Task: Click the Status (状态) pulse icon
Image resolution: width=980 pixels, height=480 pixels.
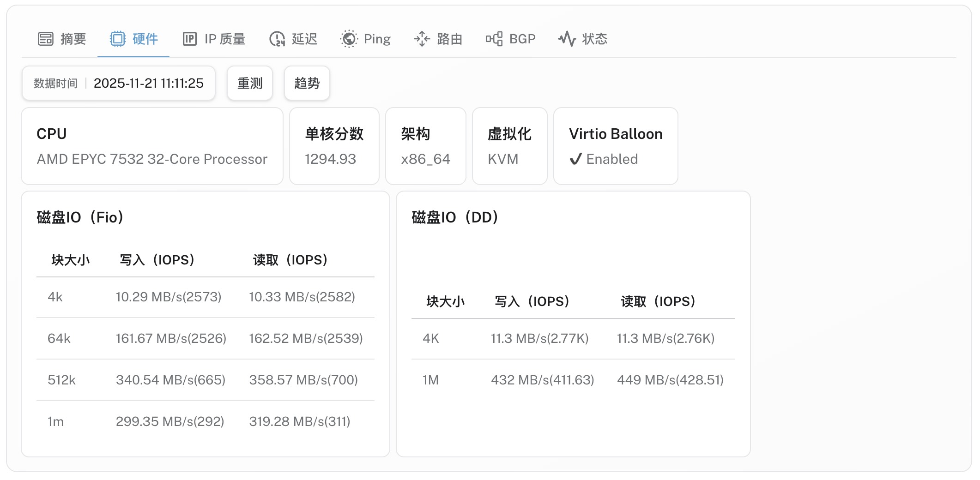Action: click(x=567, y=39)
